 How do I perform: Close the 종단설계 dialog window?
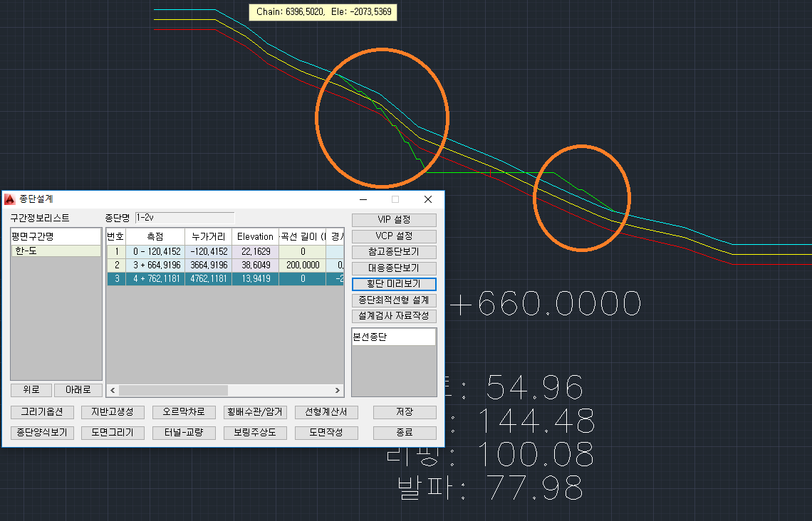(x=428, y=199)
